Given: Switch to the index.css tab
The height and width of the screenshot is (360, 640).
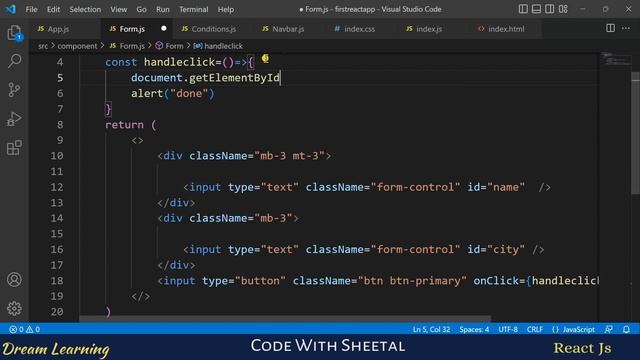Looking at the screenshot, I should (359, 29).
